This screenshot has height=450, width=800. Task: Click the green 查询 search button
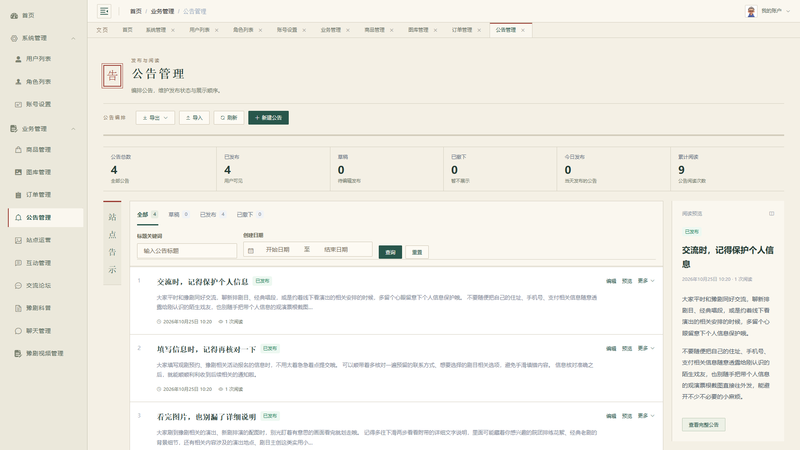[x=390, y=252]
